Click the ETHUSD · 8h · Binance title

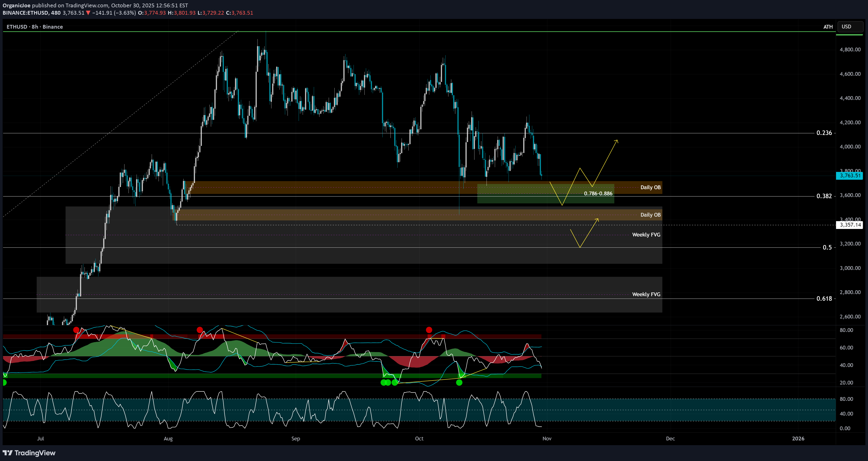(x=35, y=27)
